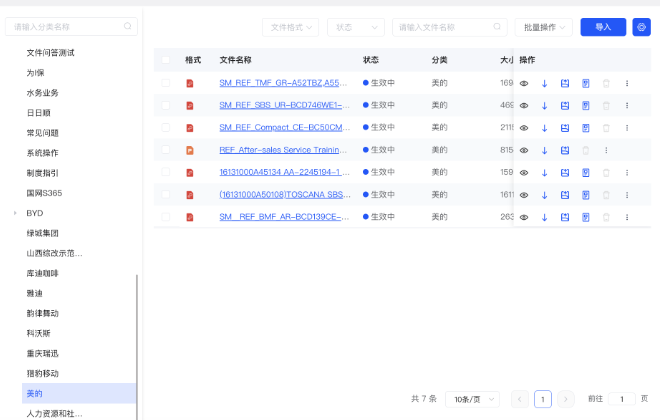Check the box for SM_REF_TMF_GR row

166,83
